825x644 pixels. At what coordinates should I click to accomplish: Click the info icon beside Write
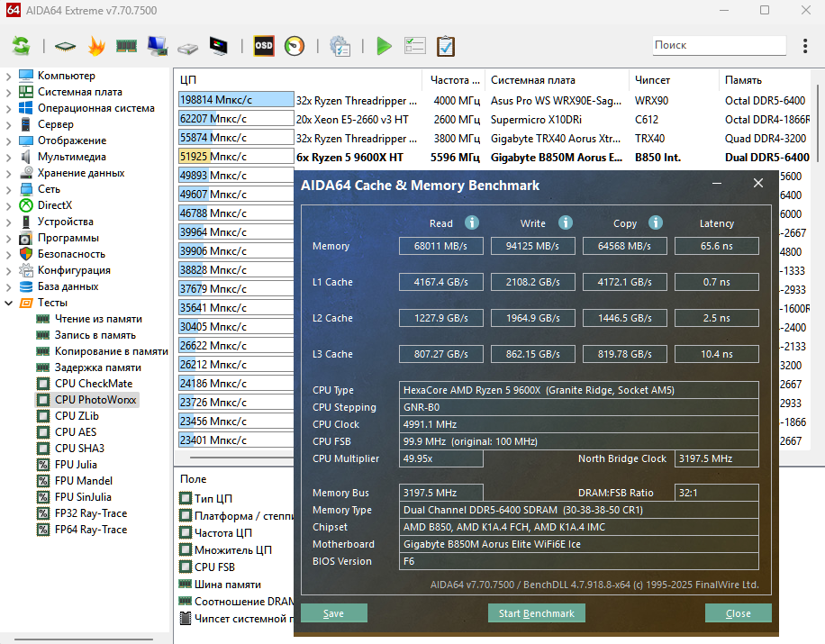click(565, 222)
